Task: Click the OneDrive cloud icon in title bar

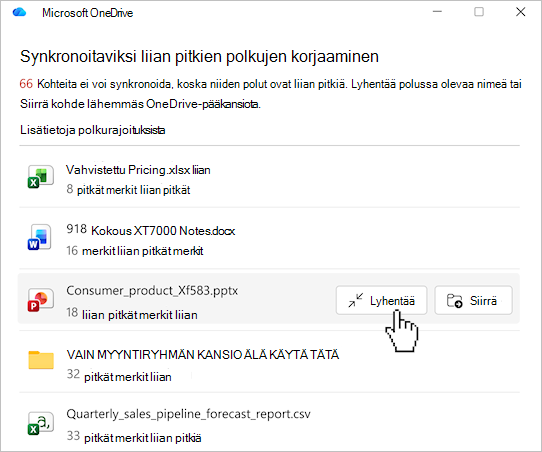Action: click(19, 12)
